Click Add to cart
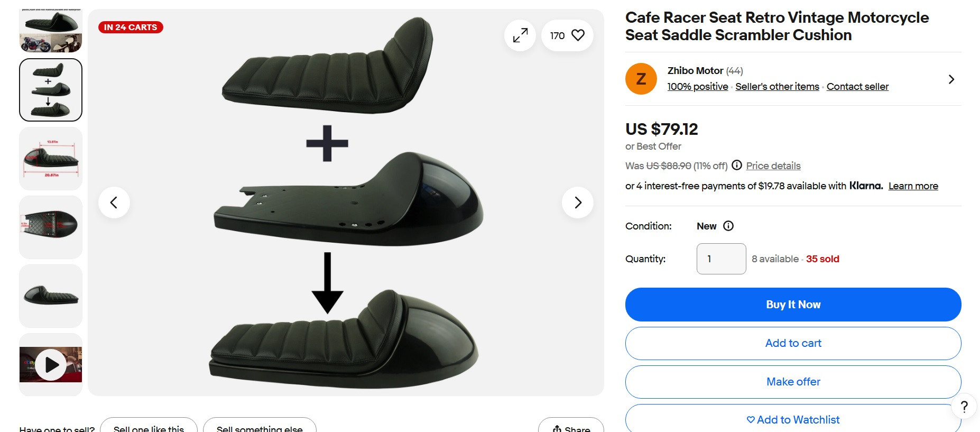Screen dimensions: 980x432 pyautogui.click(x=793, y=343)
